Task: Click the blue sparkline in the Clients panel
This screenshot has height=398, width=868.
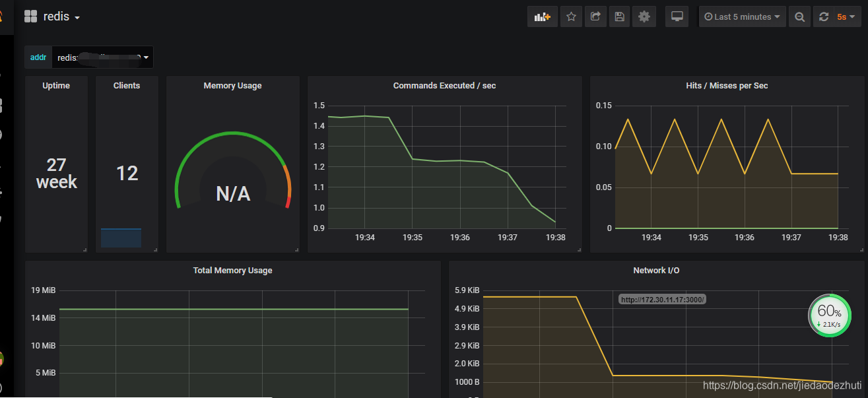Action: pos(121,238)
